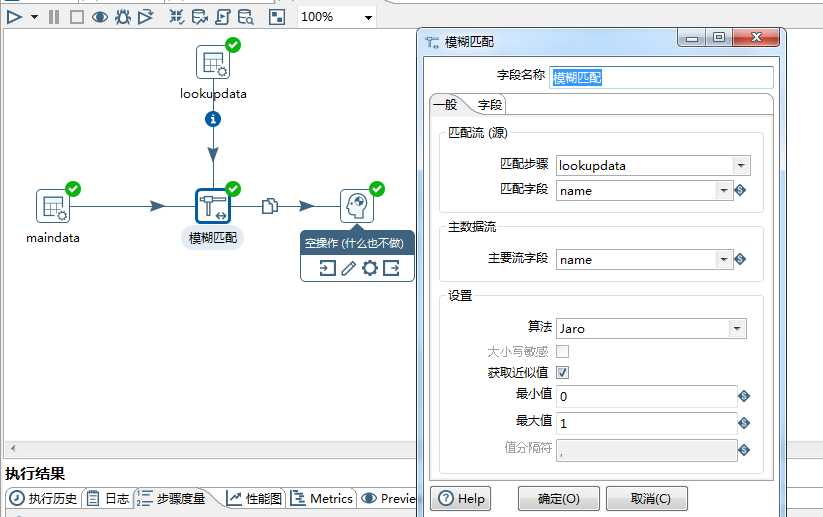Viewport: 823px width, 517px height.
Task: Open the 100% zoom level dropdown
Action: coord(368,17)
